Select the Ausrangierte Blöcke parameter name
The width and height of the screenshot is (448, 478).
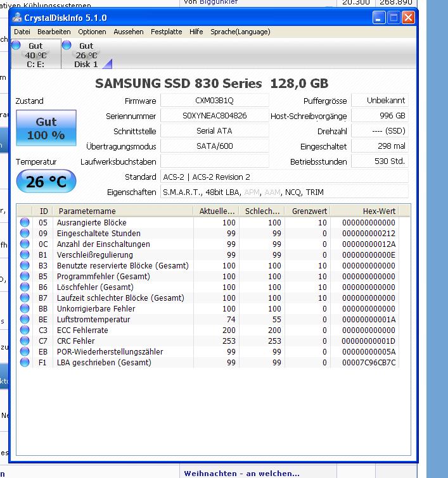pos(91,222)
